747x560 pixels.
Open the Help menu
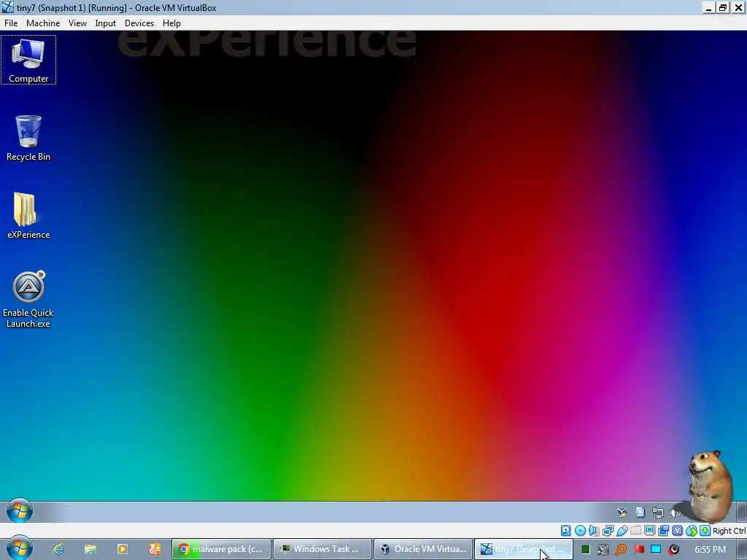(x=171, y=23)
